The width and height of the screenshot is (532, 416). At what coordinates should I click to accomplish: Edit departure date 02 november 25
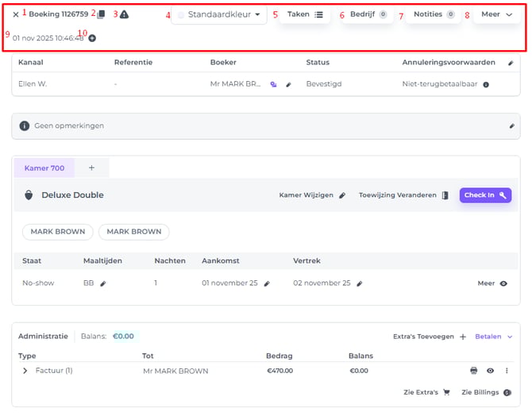(359, 283)
